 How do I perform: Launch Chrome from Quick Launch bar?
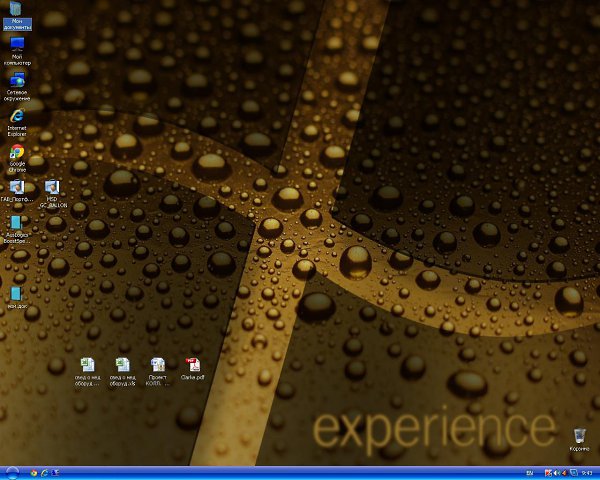click(x=33, y=472)
